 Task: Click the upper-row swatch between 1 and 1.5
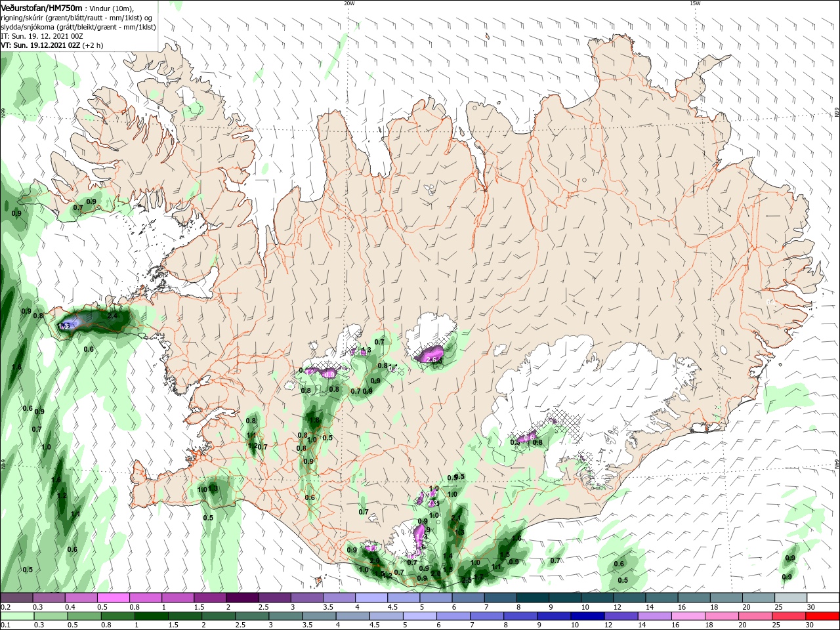coord(177,598)
